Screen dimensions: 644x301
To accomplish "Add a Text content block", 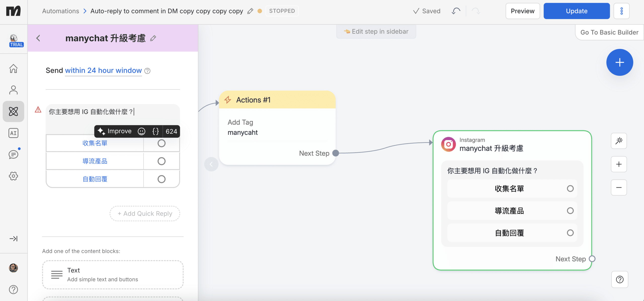I will click(x=113, y=275).
